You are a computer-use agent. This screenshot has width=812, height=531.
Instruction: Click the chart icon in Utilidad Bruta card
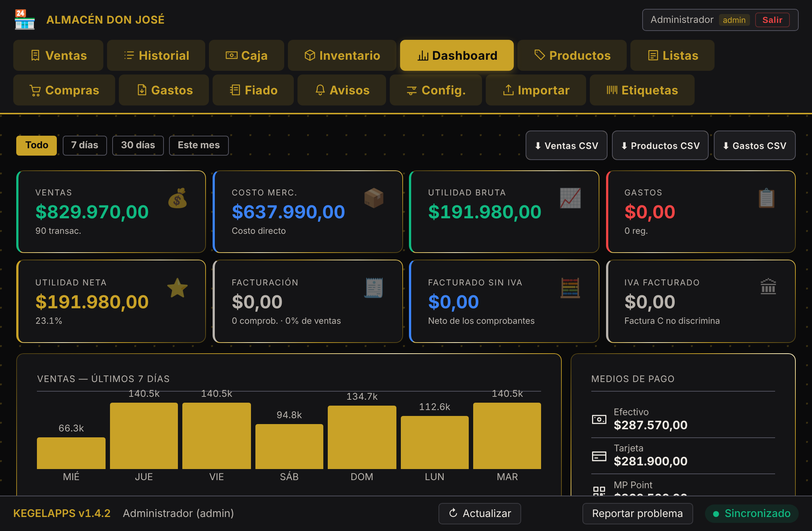tap(570, 198)
